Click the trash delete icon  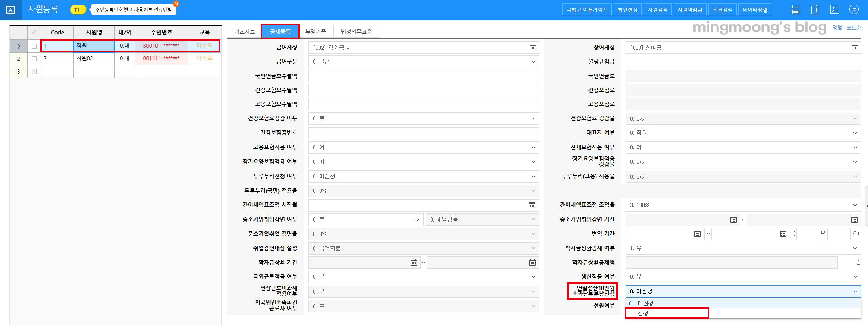click(x=815, y=10)
